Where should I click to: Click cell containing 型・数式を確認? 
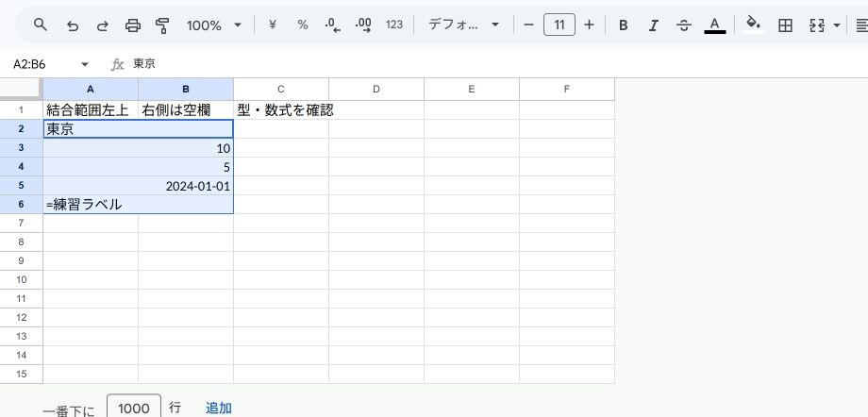[x=281, y=110]
